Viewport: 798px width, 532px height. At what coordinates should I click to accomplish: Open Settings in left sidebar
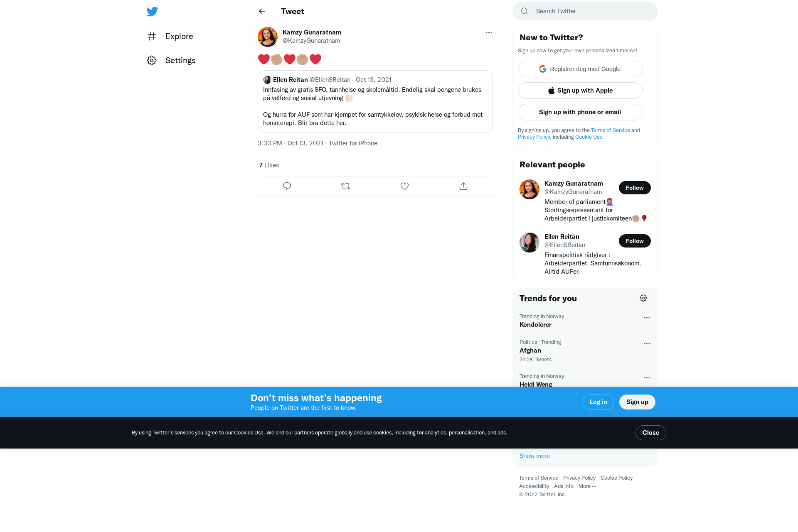tap(171, 60)
